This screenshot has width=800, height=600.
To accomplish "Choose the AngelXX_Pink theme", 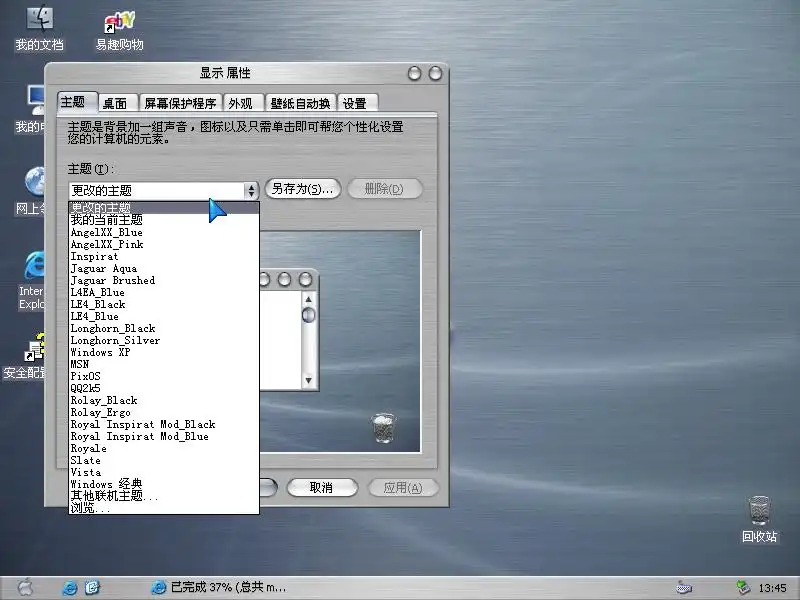I will point(164,244).
